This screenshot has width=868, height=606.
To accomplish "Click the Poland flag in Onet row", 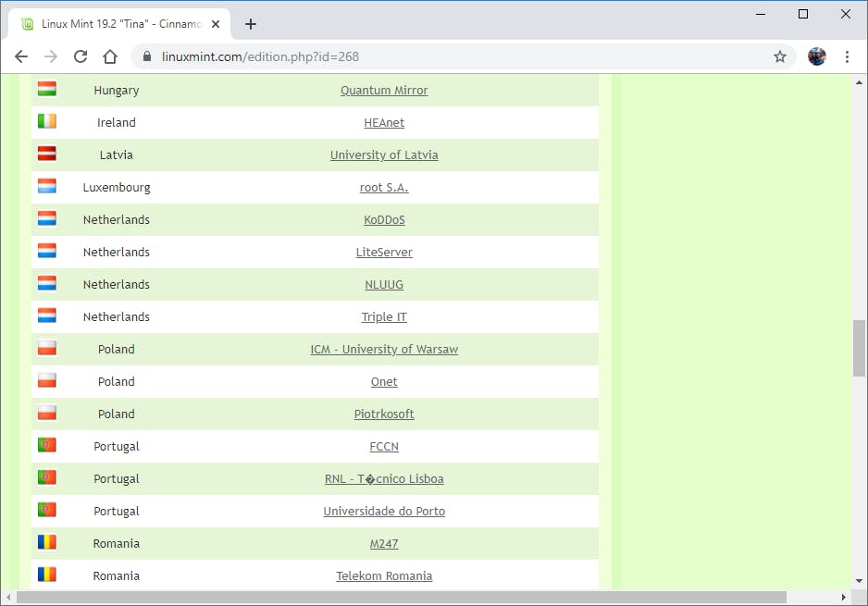I will 47,380.
